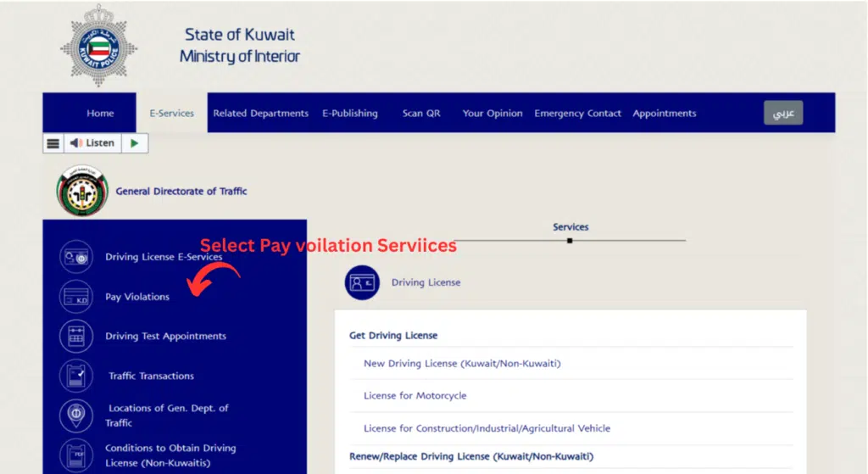
Task: Switch language with the Arabic button
Action: coord(783,113)
